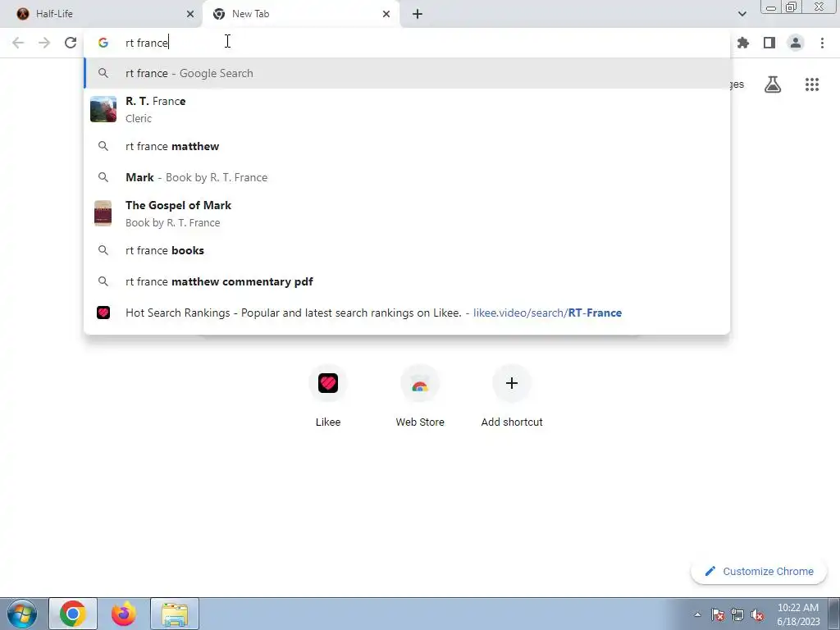
Task: Toggle the Chrome side panel icon
Action: (769, 43)
